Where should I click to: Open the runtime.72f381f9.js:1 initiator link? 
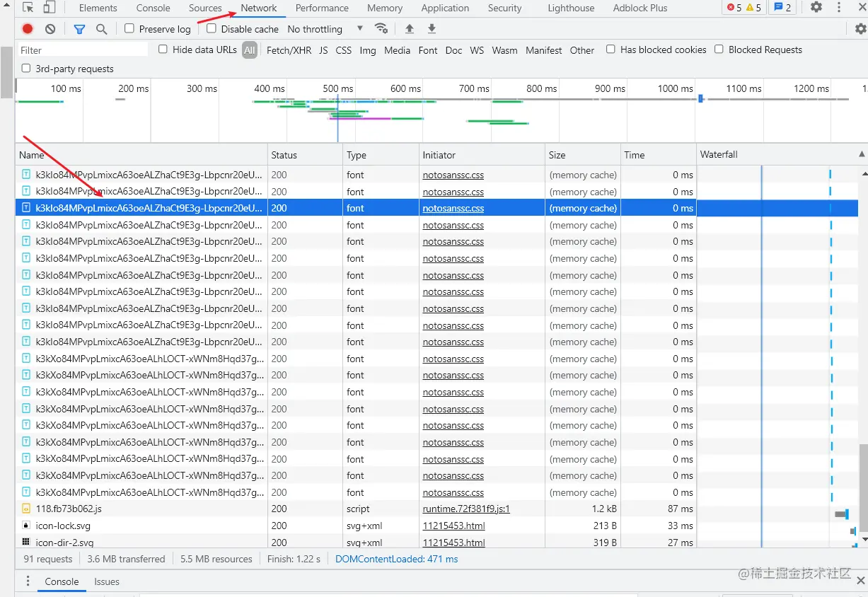coord(466,509)
